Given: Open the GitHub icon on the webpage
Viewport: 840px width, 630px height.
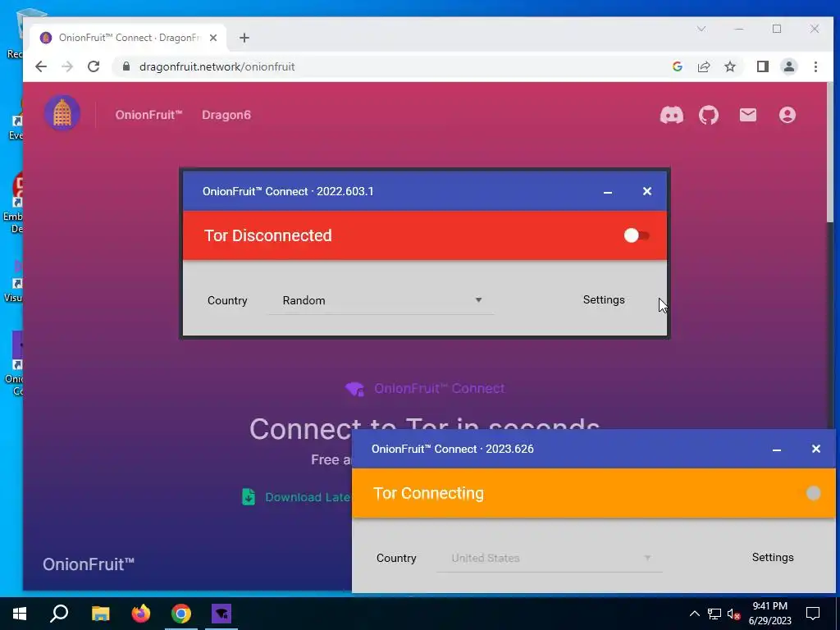Looking at the screenshot, I should click(709, 115).
